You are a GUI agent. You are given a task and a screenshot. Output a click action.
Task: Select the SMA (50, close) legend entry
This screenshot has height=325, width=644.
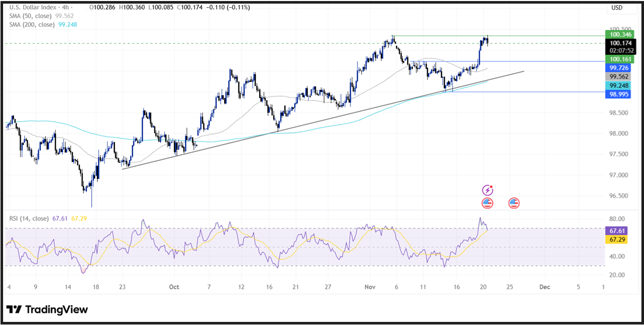pos(31,16)
